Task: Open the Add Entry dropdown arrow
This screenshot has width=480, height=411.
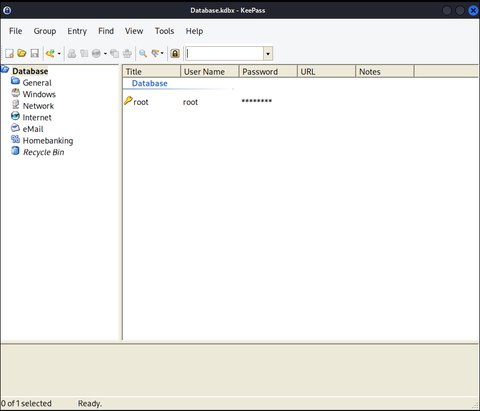Action: point(59,53)
